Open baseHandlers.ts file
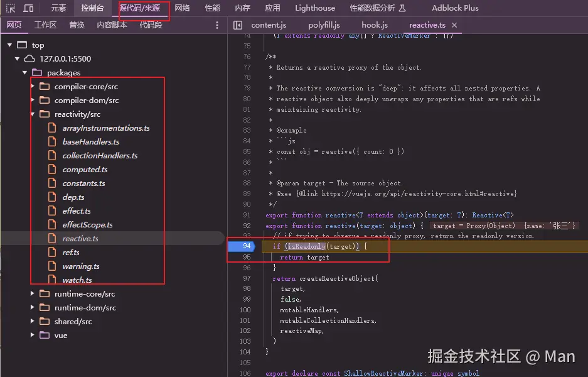The image size is (588, 377). 91,142
